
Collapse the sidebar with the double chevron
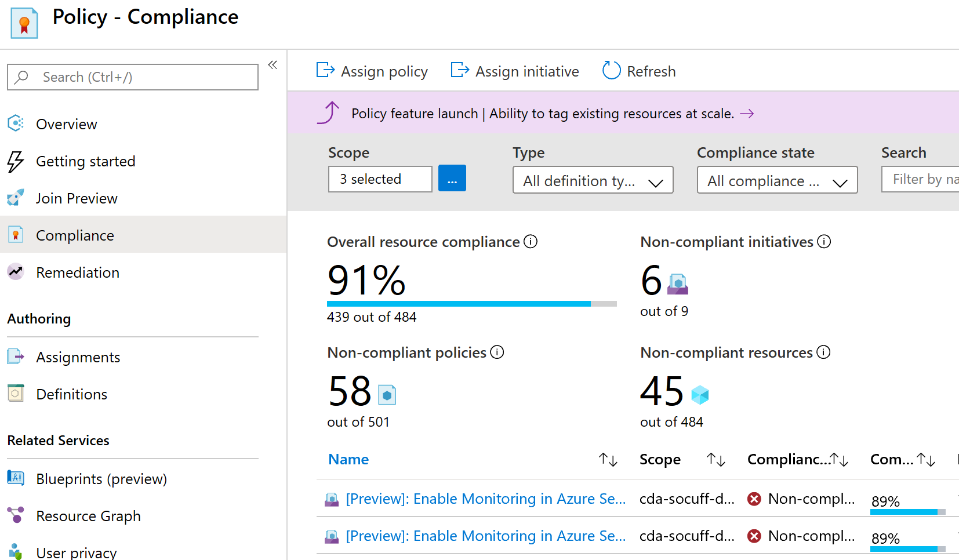pos(273,64)
